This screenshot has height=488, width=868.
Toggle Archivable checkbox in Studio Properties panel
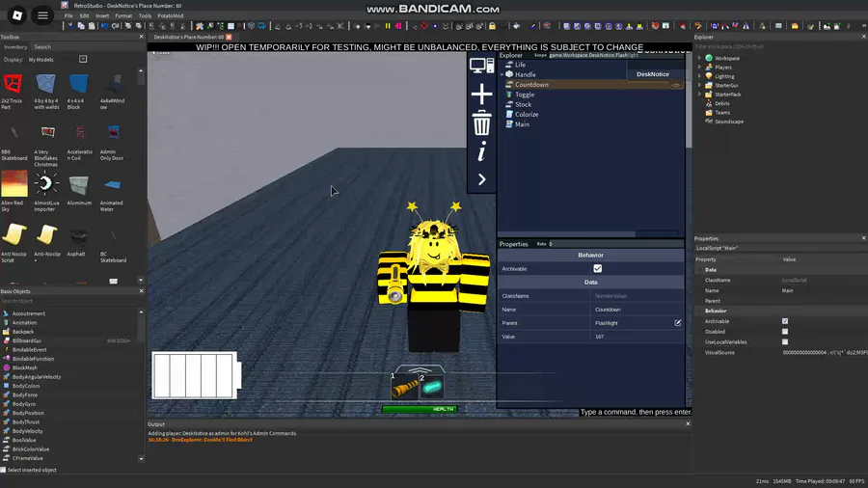tap(784, 321)
